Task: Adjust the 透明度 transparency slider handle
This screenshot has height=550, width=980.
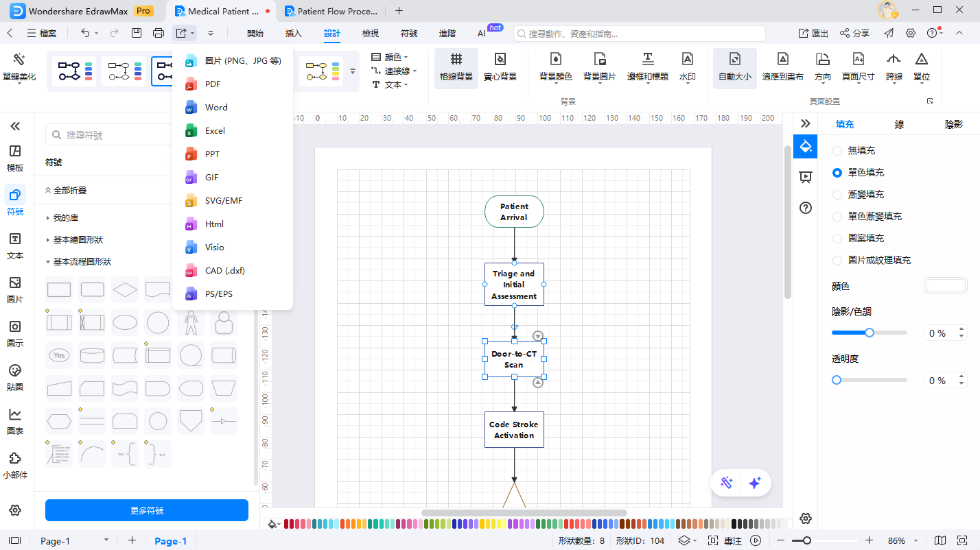Action: pos(837,380)
